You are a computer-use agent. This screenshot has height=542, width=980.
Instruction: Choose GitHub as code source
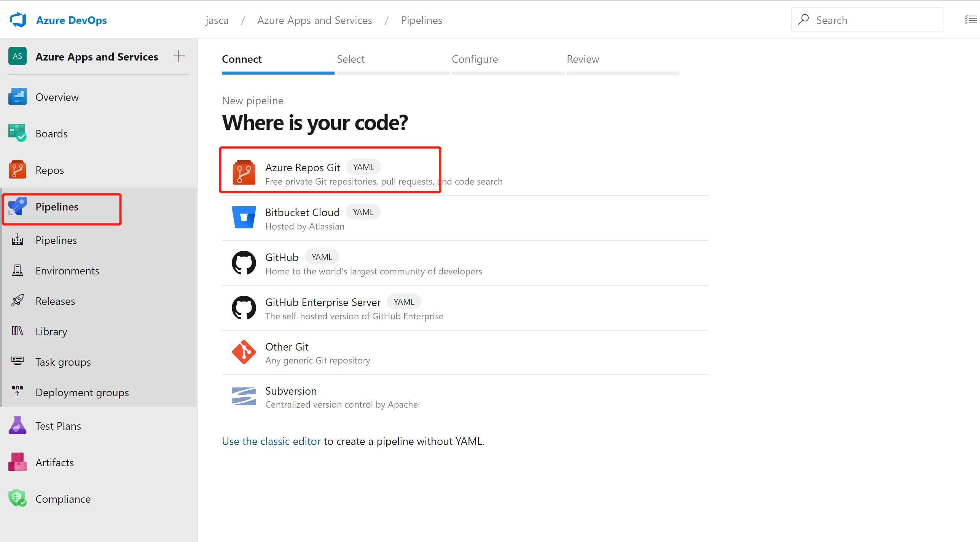click(x=465, y=263)
